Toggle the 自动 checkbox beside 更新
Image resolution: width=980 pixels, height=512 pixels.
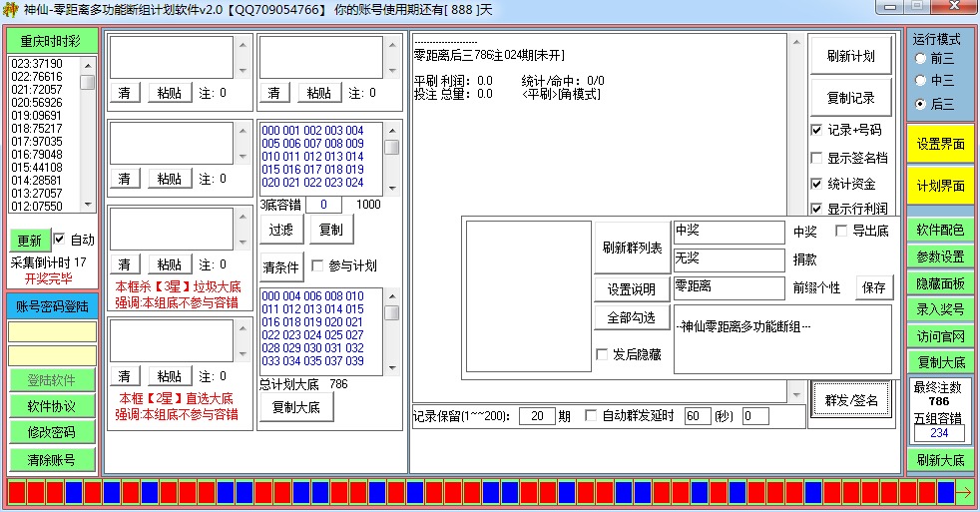[x=59, y=240]
